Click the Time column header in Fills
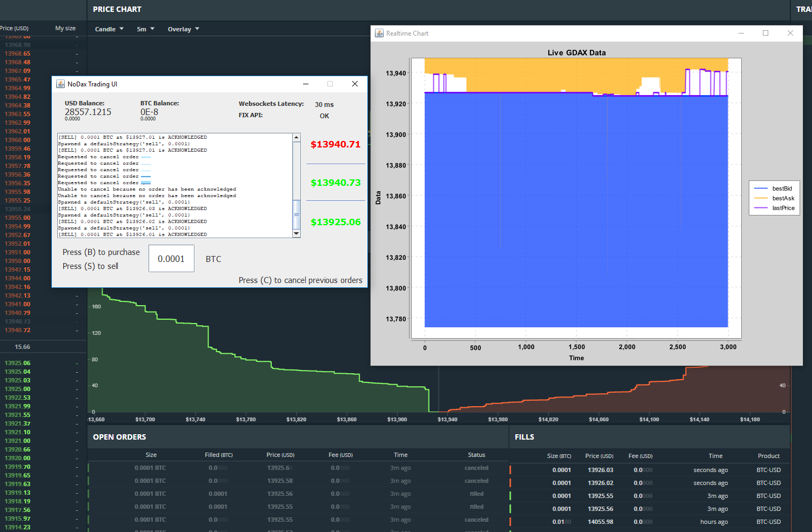Screen dimensions: 812x532 [x=715, y=456]
